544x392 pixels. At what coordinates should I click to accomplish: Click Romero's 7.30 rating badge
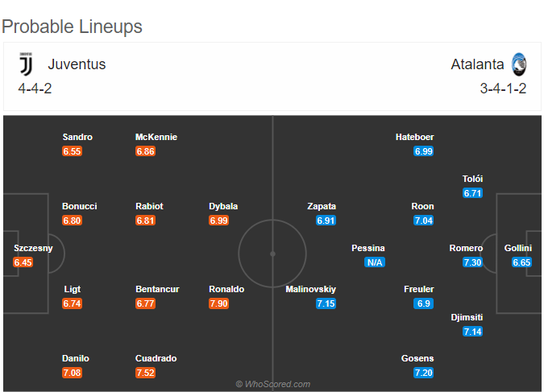point(472,262)
